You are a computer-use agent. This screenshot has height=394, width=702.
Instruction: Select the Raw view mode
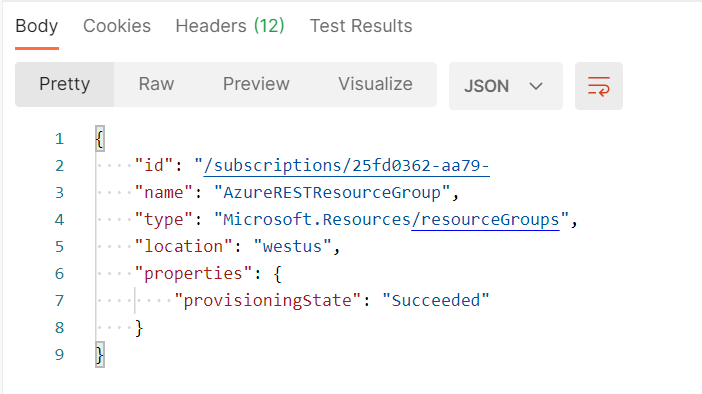point(156,84)
